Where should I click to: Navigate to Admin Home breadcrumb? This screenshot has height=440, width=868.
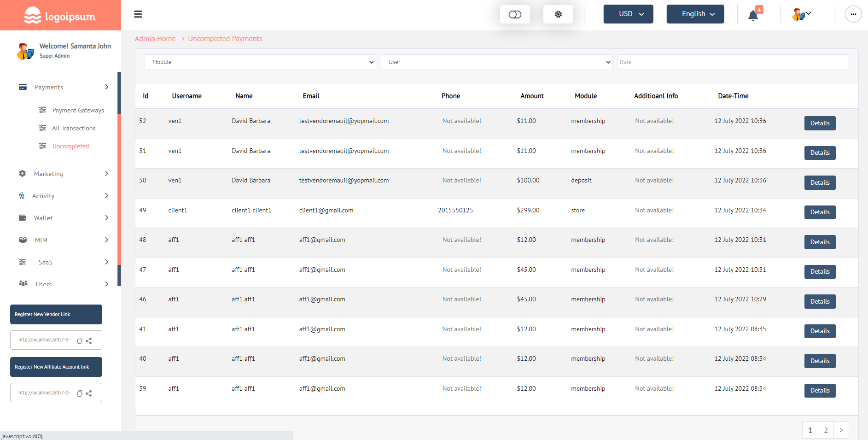click(155, 38)
